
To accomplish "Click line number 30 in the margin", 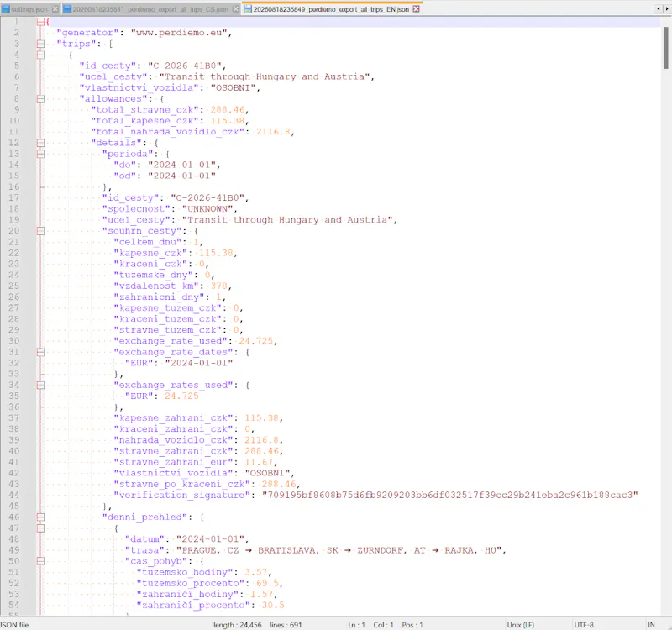I will pos(13,341).
